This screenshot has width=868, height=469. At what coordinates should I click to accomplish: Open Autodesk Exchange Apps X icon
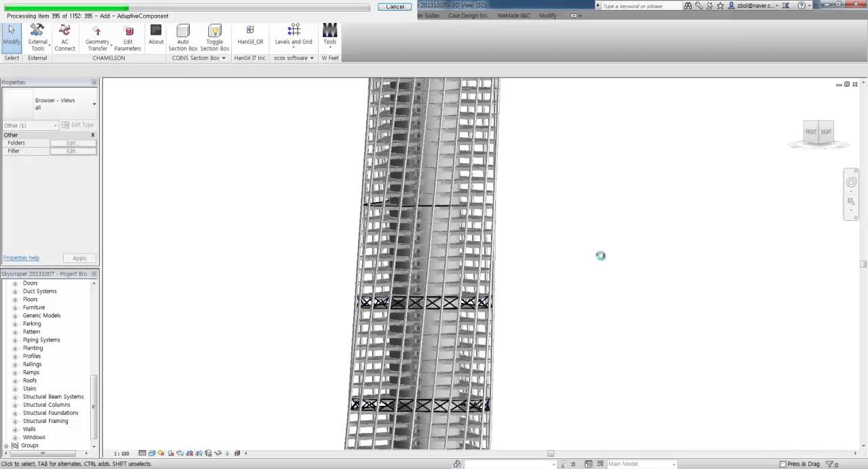point(786,5)
